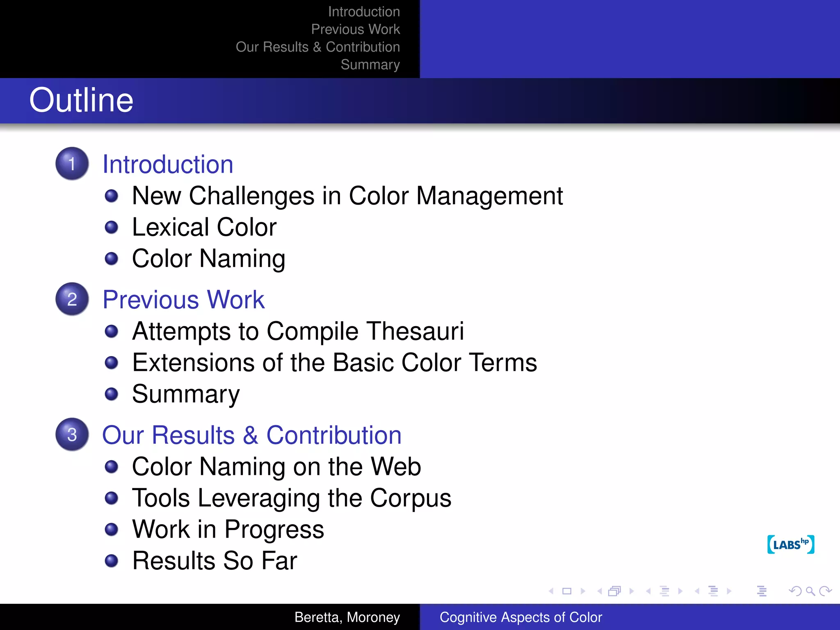Viewport: 840px width, 630px height.
Task: Click the subsection navigation icon
Action: [x=664, y=591]
